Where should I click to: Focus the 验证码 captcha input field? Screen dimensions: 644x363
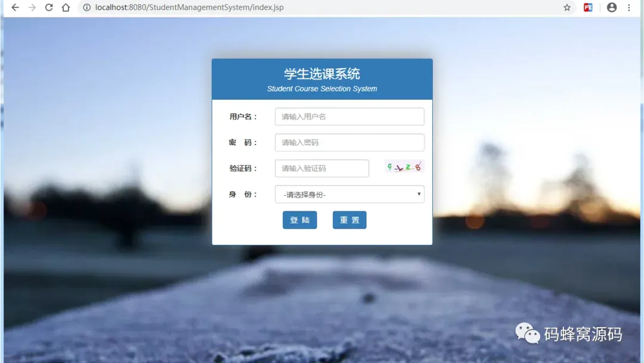coord(321,168)
